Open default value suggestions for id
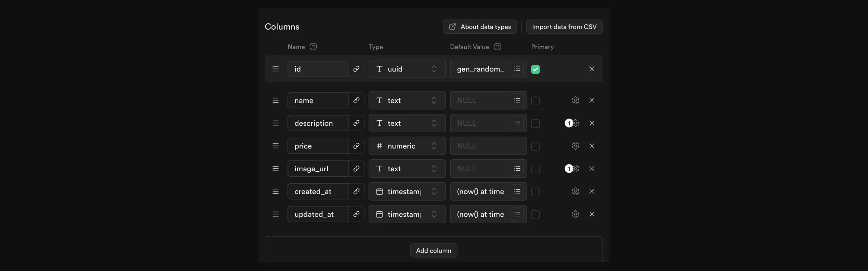 click(x=518, y=69)
